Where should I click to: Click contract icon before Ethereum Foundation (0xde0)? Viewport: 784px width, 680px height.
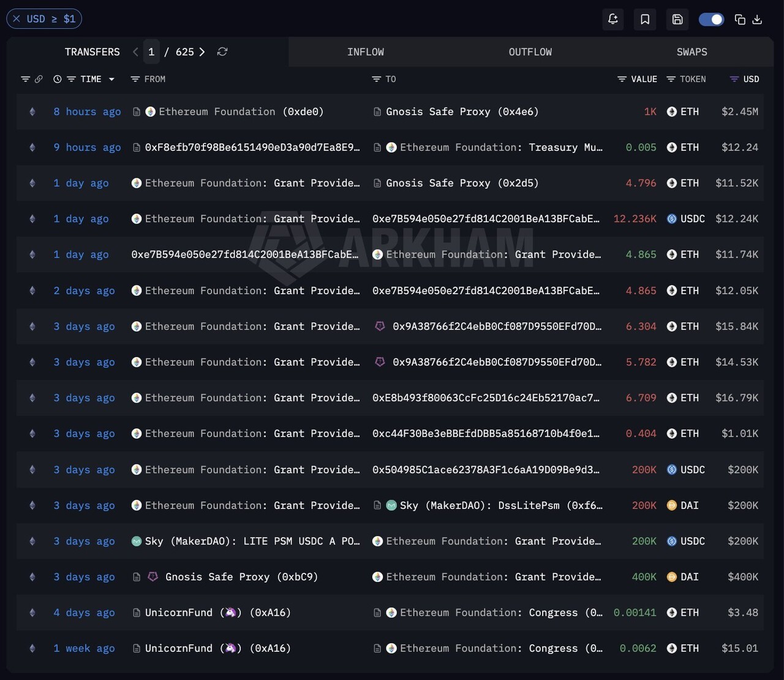coord(137,111)
